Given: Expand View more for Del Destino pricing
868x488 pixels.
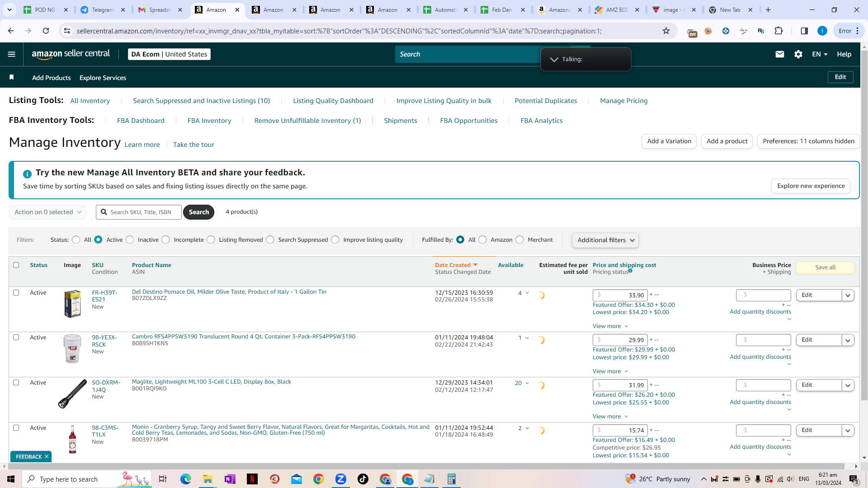Looking at the screenshot, I should point(610,326).
